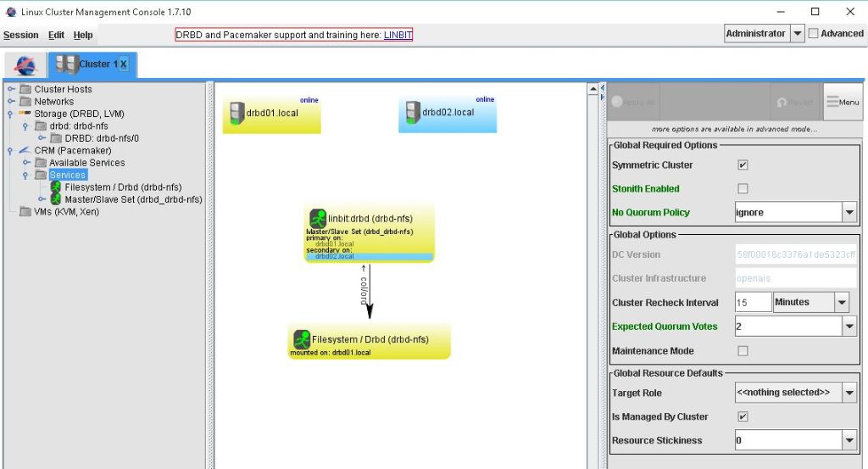Click "mounted on: drbd01.local" text
This screenshot has width=868, height=469.
click(x=331, y=352)
